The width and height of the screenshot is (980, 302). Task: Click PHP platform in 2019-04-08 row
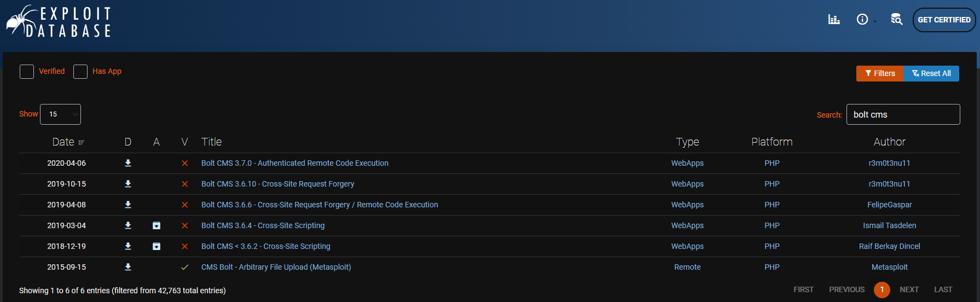[x=772, y=205]
